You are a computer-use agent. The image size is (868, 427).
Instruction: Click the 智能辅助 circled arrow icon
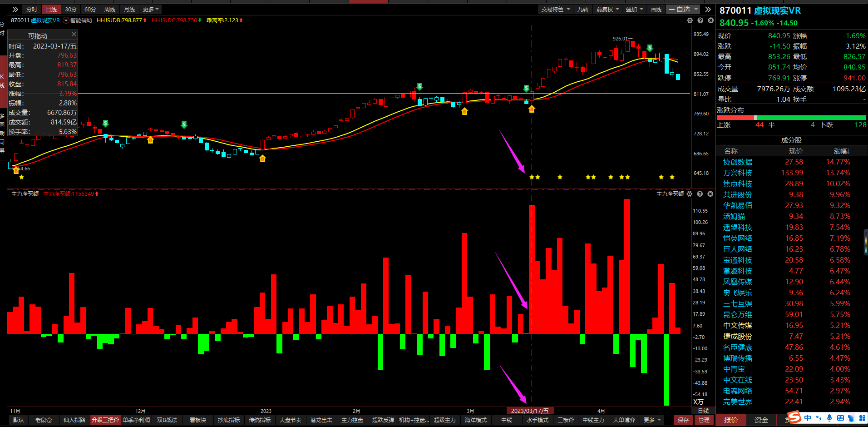tap(66, 20)
